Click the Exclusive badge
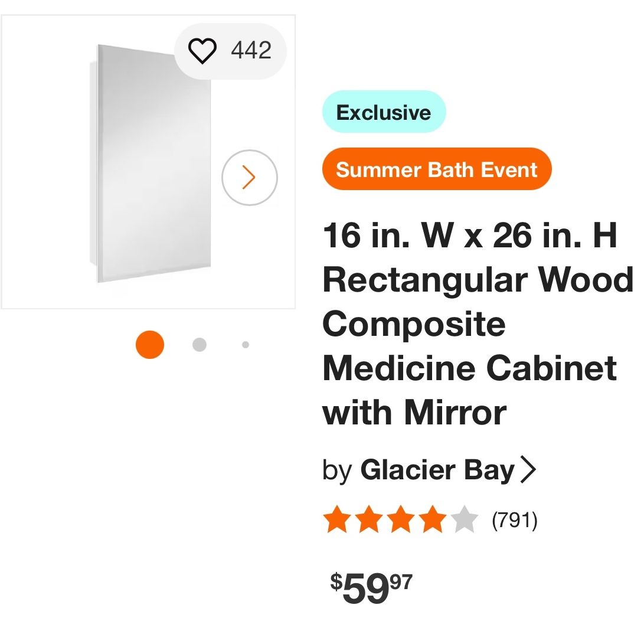The height and width of the screenshot is (644, 644). 384,112
